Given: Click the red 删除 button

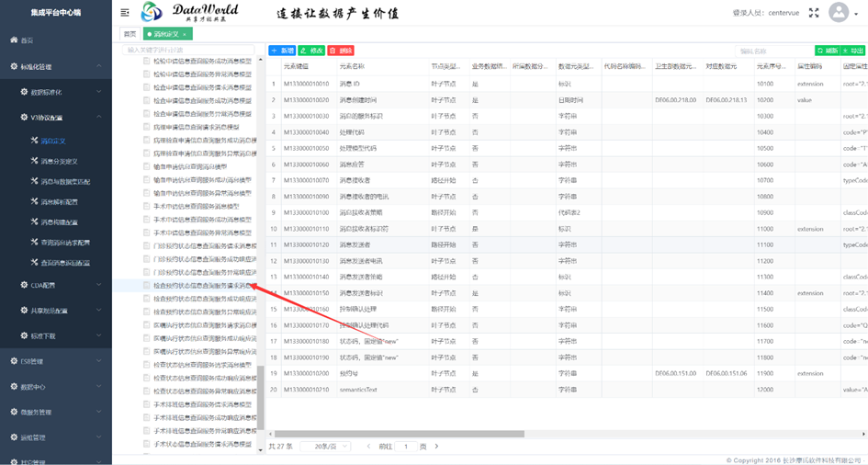Looking at the screenshot, I should click(341, 51).
